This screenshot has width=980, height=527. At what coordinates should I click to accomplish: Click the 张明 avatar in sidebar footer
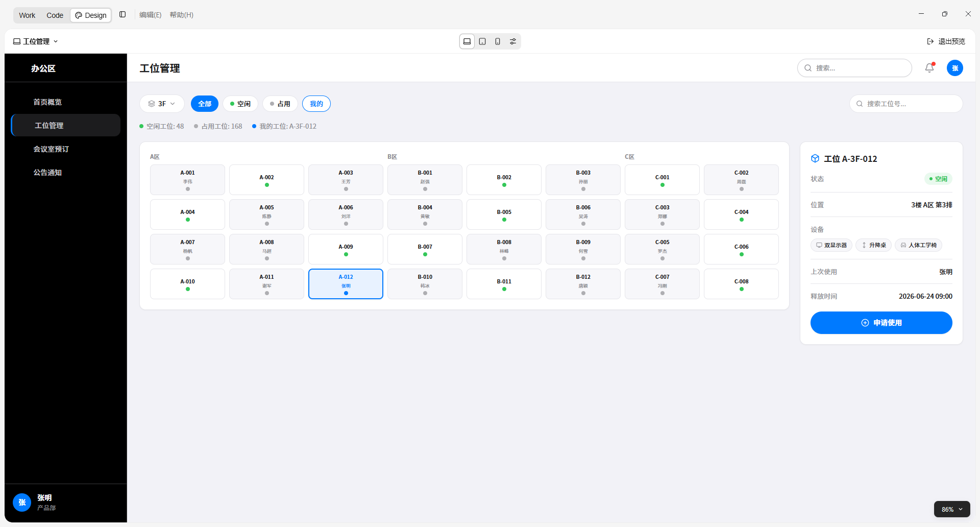pos(22,502)
